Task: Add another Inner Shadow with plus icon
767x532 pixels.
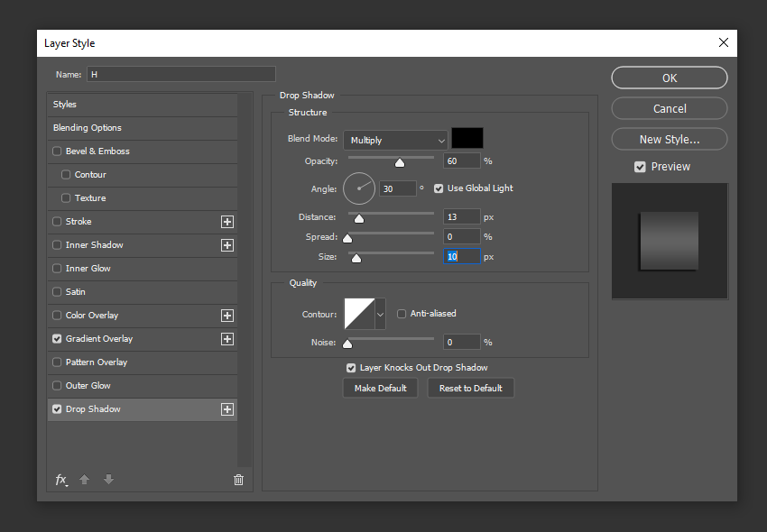Action: (x=227, y=245)
